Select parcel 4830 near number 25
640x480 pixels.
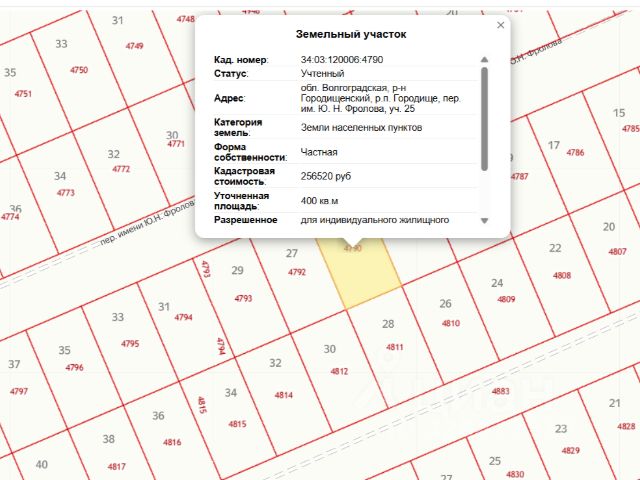pyautogui.click(x=515, y=474)
